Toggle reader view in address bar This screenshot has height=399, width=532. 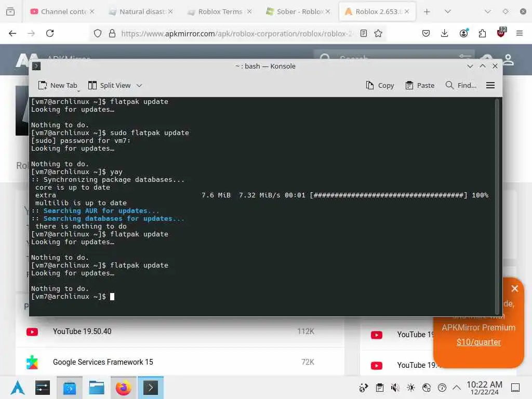(363, 33)
